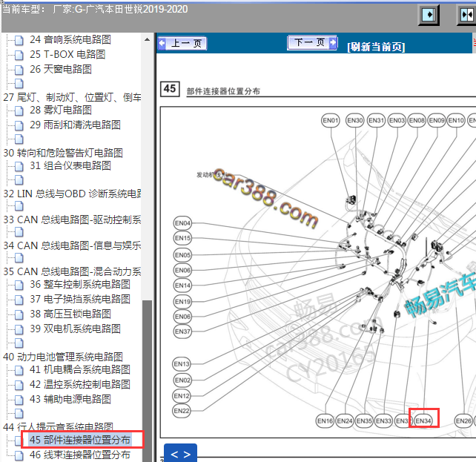The height and width of the screenshot is (462, 476).
Task: Open 35 CAN 总线电路图-混合动力 entry
Action: pyautogui.click(x=72, y=271)
